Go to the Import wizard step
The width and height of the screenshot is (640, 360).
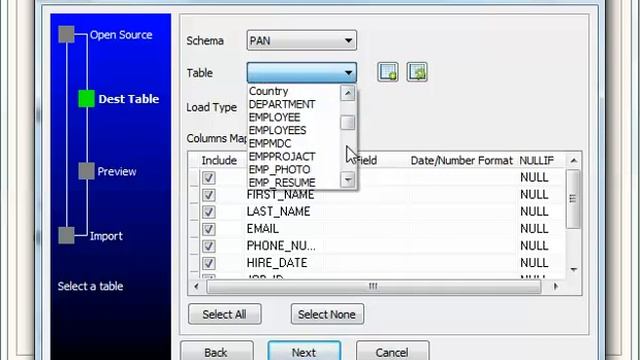[x=106, y=236]
